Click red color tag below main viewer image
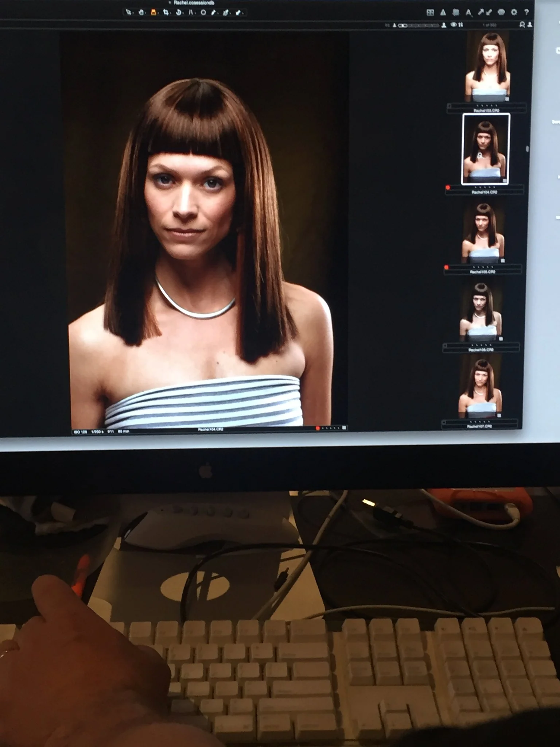The width and height of the screenshot is (560, 747). point(318,428)
